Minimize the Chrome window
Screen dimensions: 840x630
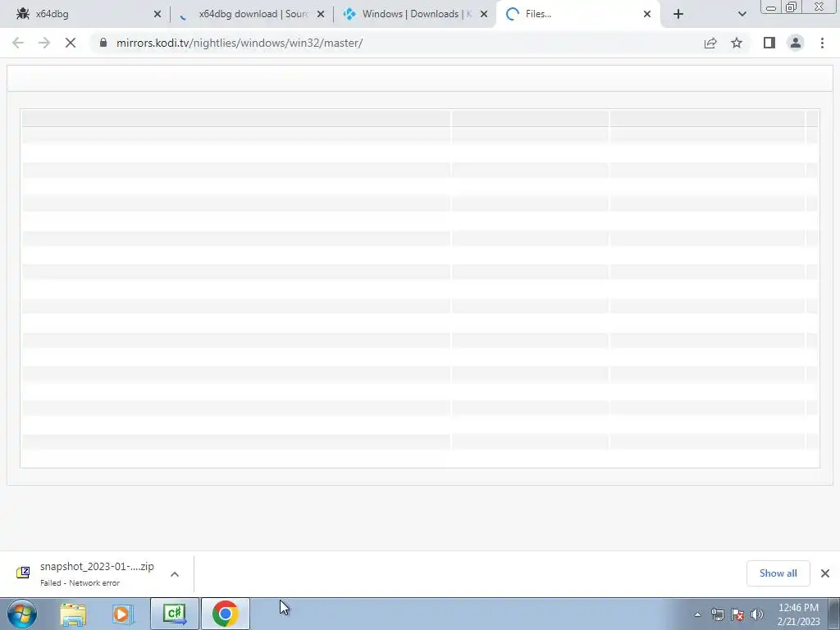click(771, 7)
